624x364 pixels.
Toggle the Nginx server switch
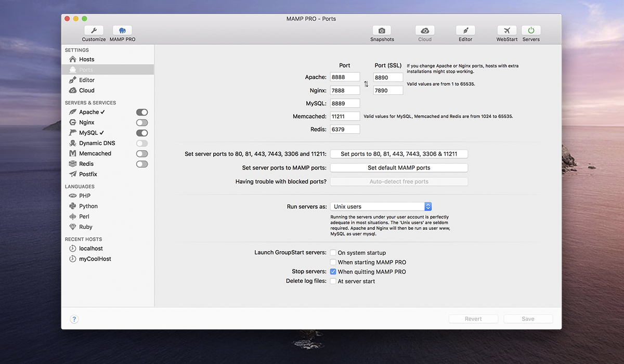point(142,123)
